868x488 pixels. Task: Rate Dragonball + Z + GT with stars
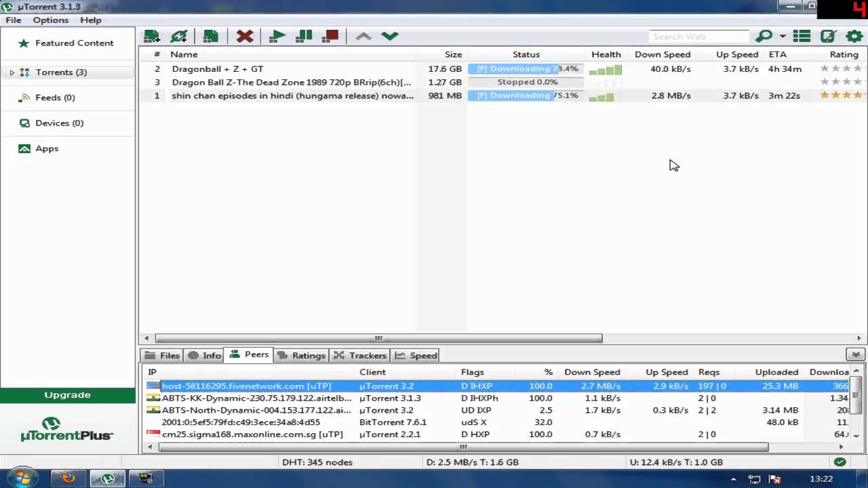point(842,68)
